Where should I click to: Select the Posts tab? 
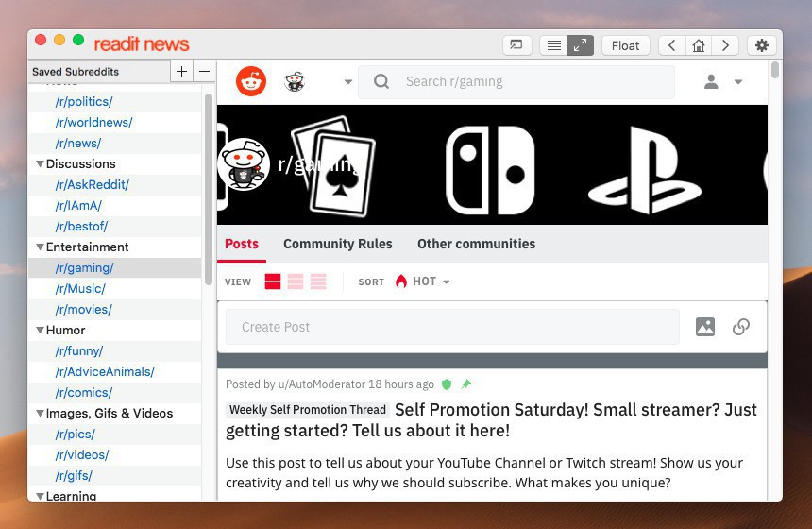[x=242, y=244]
